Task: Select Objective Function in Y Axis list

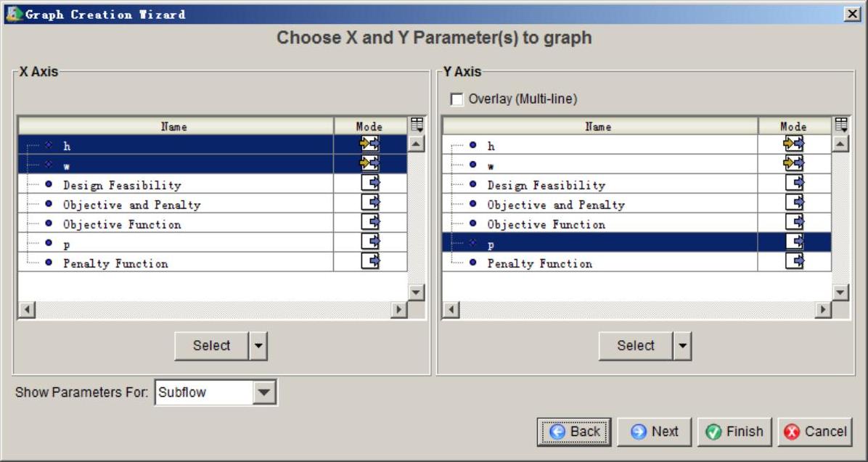Action: [x=546, y=224]
